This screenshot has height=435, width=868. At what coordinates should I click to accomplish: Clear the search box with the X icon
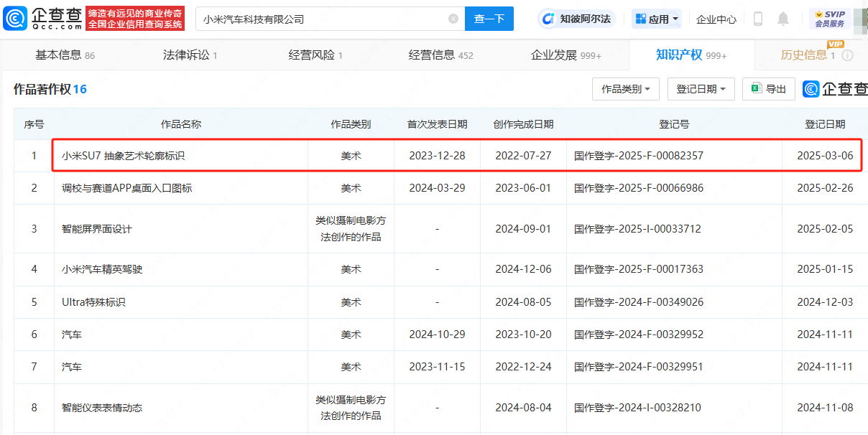453,19
